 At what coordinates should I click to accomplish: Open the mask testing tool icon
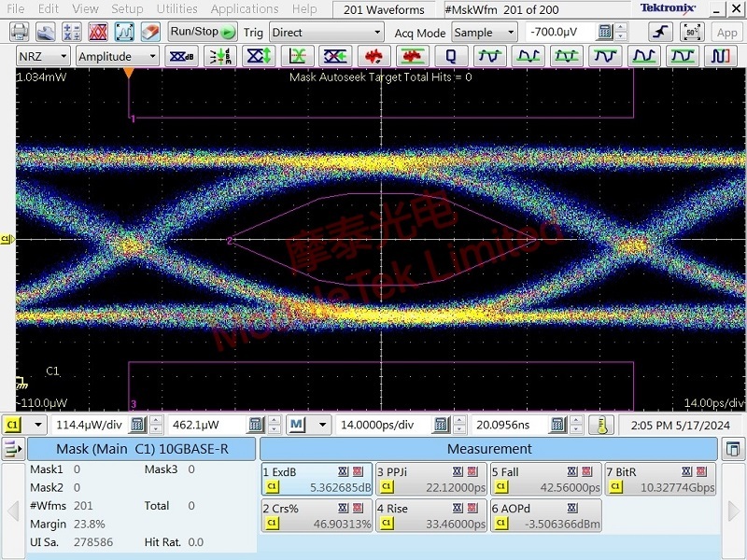click(x=97, y=31)
